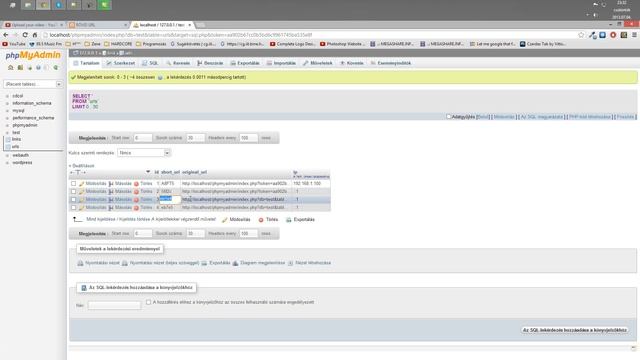Select the links table in sidebar

tap(16, 139)
